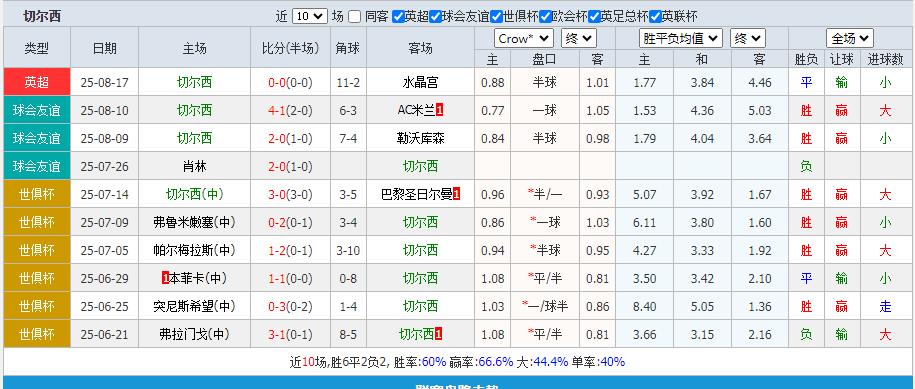Image resolution: width=915 pixels, height=389 pixels.
Task: Toggle the 同客 checkbox
Action: tap(355, 16)
